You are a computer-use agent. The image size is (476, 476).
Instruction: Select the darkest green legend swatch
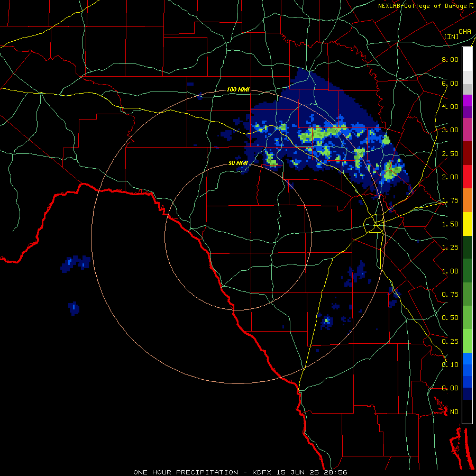pos(467,248)
